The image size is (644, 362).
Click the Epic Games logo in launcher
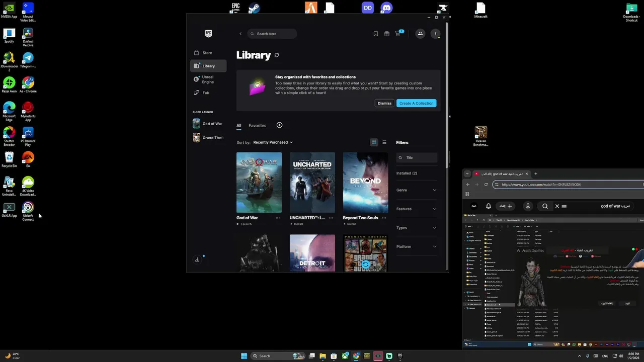208,34
